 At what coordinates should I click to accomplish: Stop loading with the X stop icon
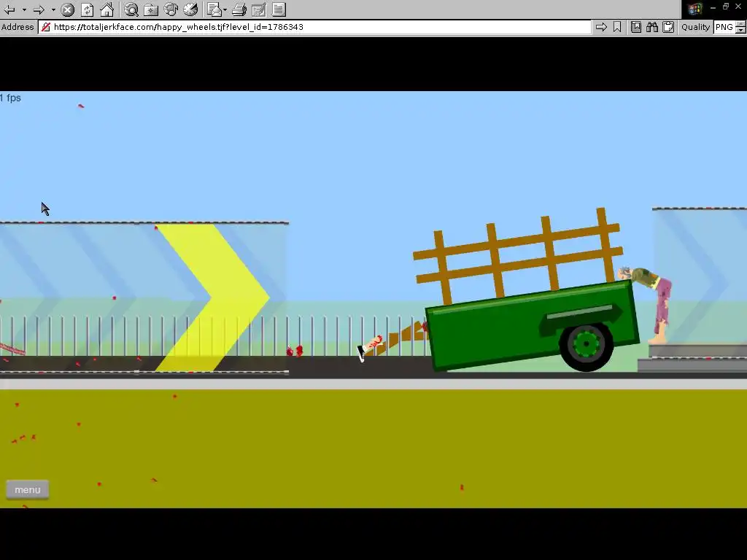pyautogui.click(x=68, y=9)
